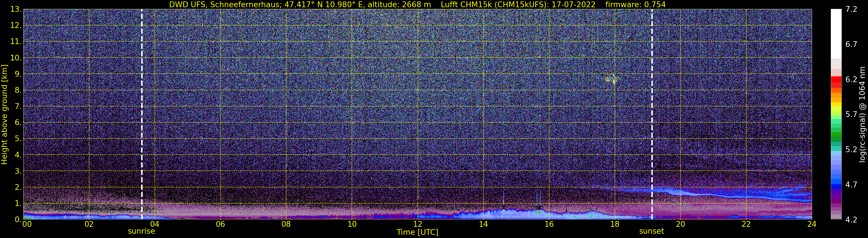The height and width of the screenshot is (238, 868).
Task: Click the height tick label 3
Action: point(18,171)
